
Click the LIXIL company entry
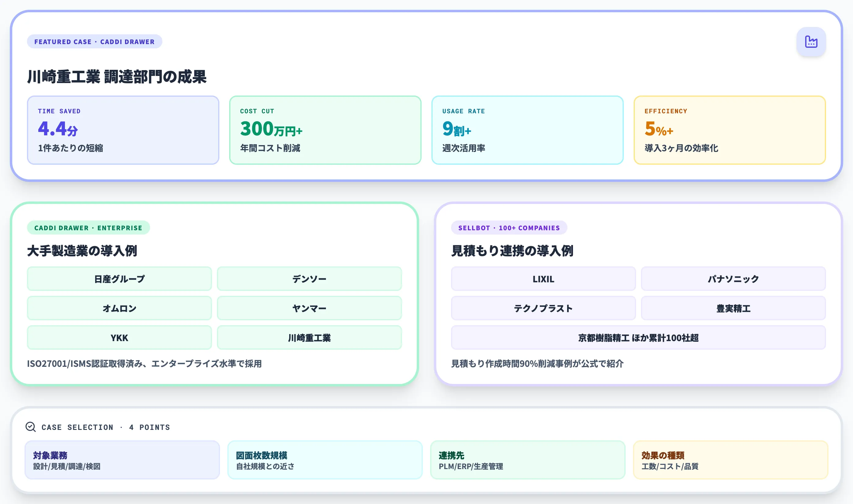click(x=543, y=279)
